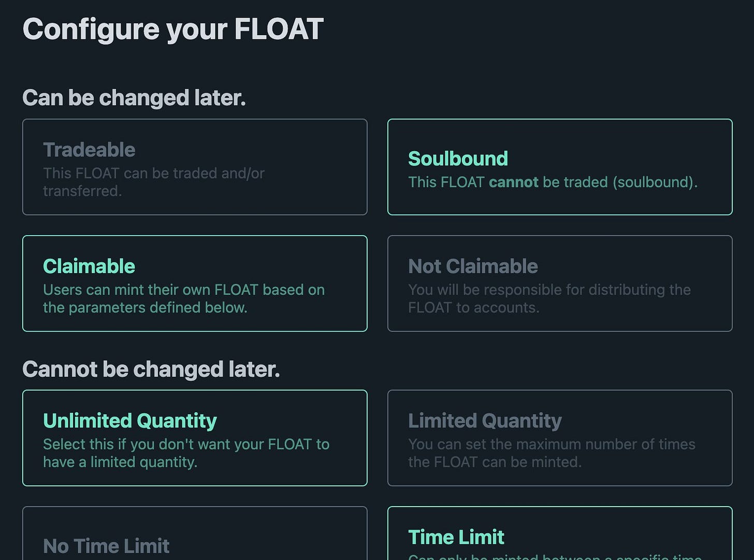
Task: Click the 'Cannot be changed later.' section header
Action: point(151,369)
